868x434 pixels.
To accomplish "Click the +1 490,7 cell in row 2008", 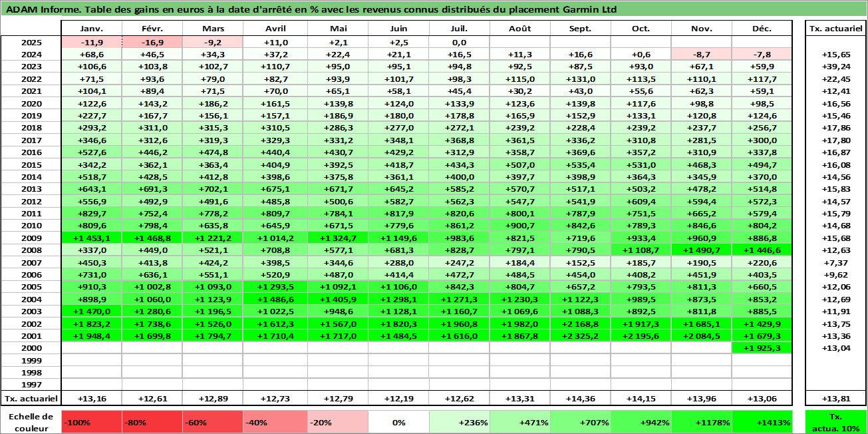I will 702,250.
